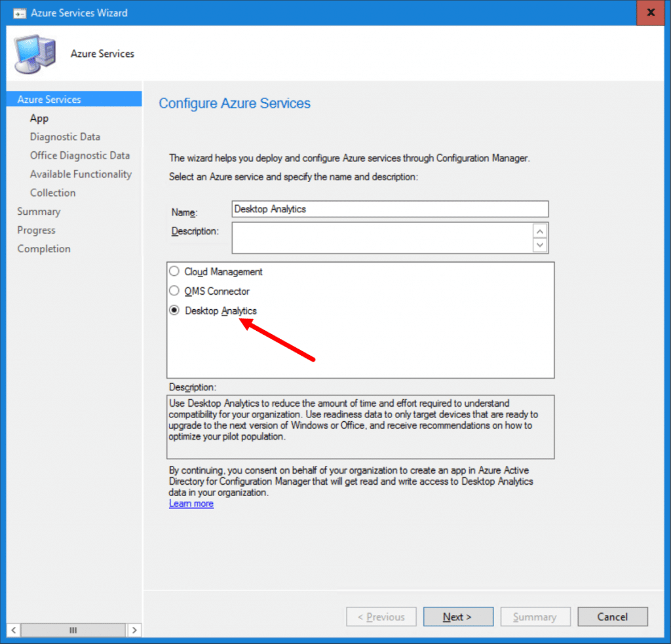Click the Azure Services Wizard title bar icon
Image resolution: width=671 pixels, height=644 pixels.
coord(19,12)
